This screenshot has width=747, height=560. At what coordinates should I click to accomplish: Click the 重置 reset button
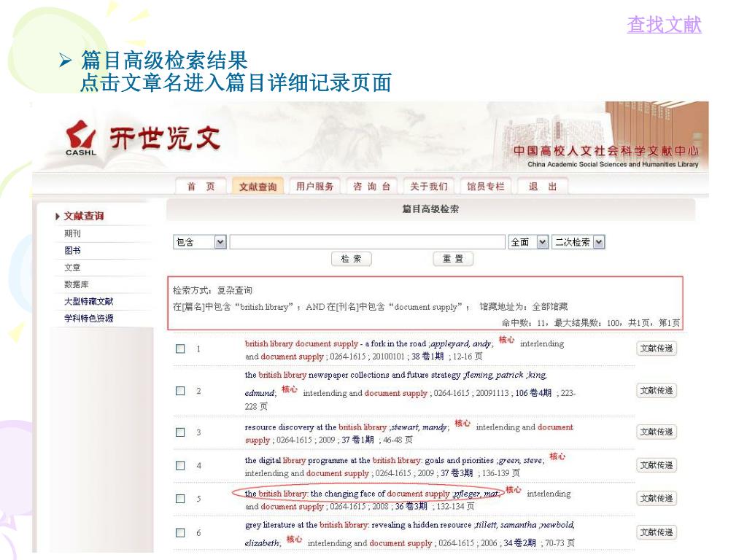pos(453,259)
